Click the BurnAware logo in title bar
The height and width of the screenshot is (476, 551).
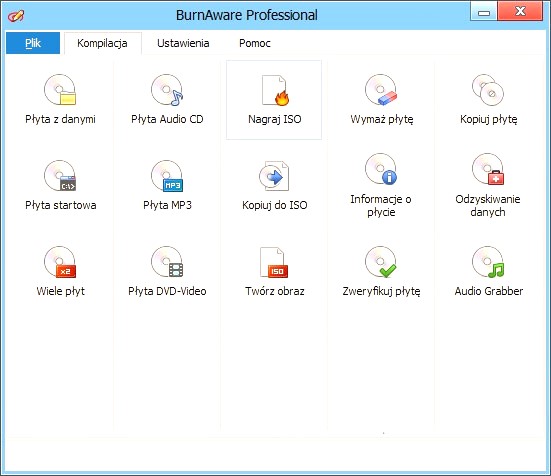16,16
